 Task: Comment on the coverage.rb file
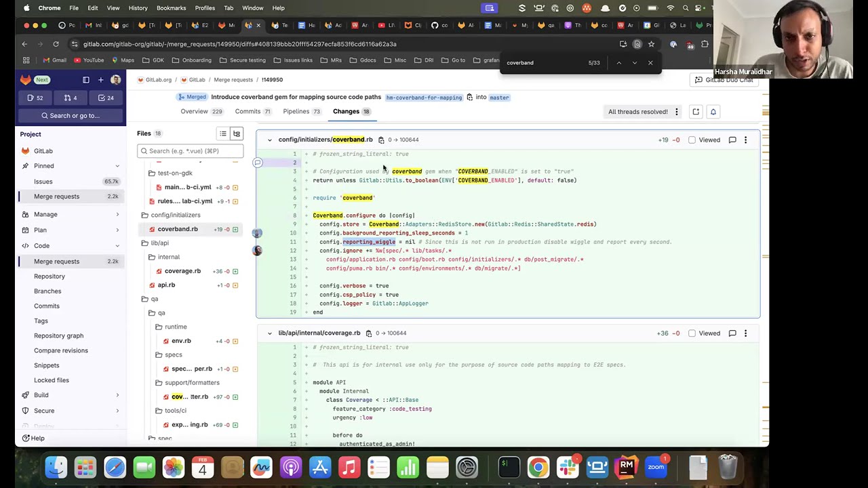tap(732, 333)
